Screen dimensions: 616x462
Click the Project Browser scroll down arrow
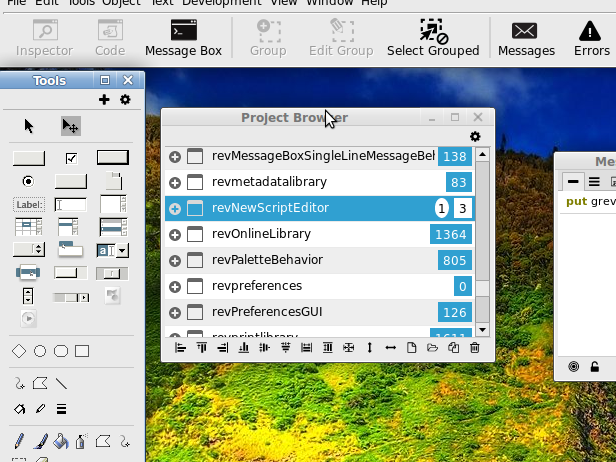[x=482, y=329]
